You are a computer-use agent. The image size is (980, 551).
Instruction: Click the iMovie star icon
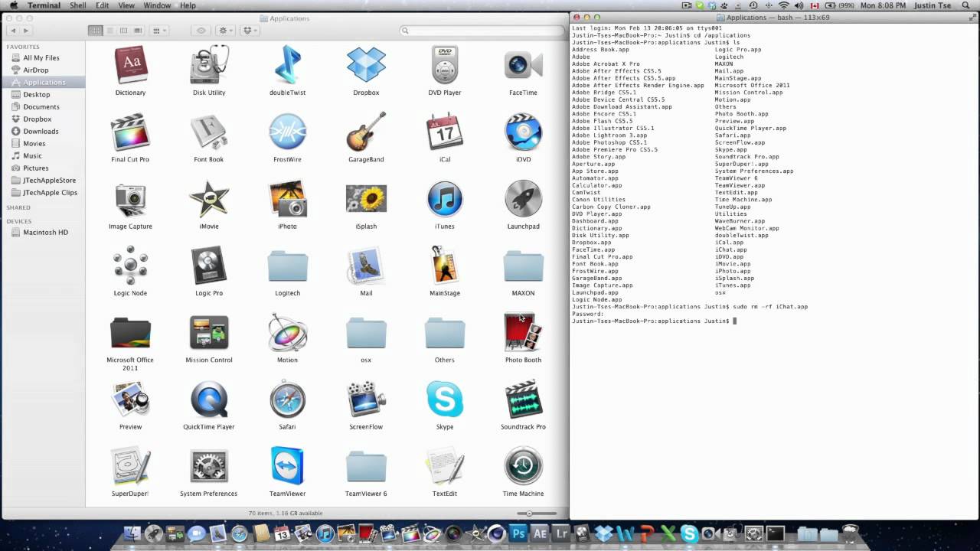tap(209, 200)
